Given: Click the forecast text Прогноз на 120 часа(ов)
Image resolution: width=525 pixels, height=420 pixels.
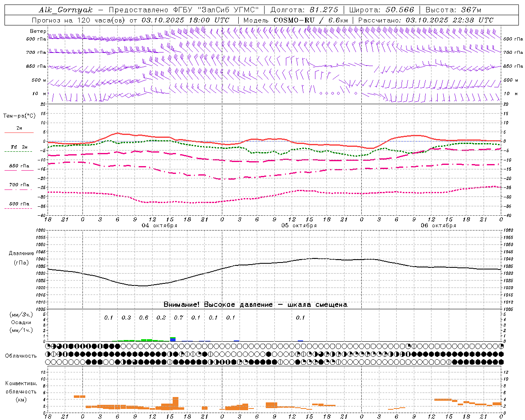Looking at the screenshot, I should point(79,20).
